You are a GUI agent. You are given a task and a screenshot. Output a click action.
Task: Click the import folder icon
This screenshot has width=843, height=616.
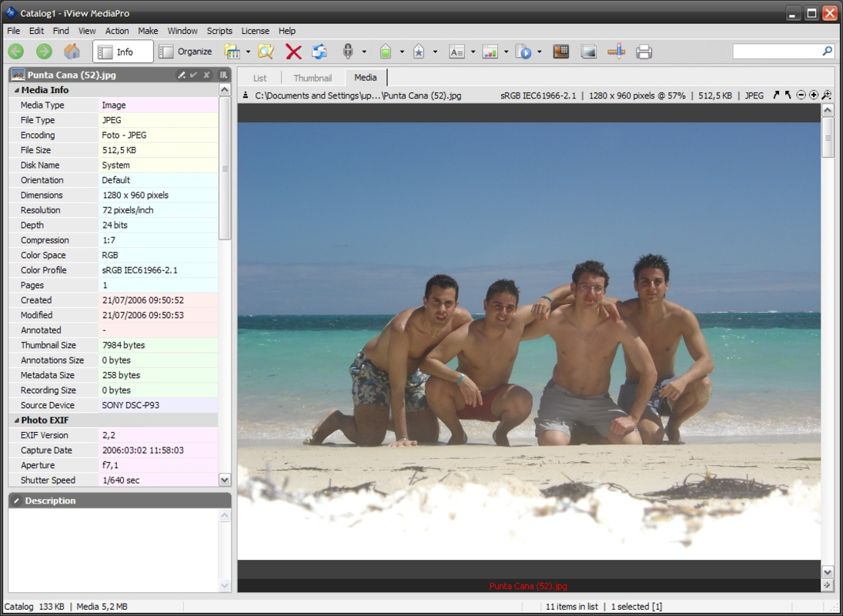pos(232,52)
